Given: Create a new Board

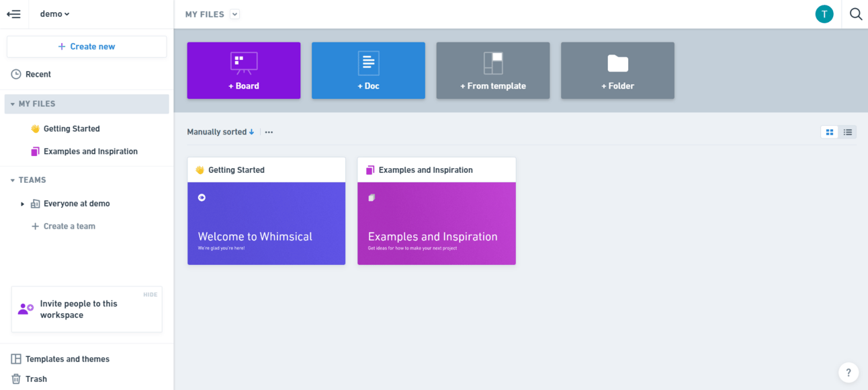Looking at the screenshot, I should (244, 71).
